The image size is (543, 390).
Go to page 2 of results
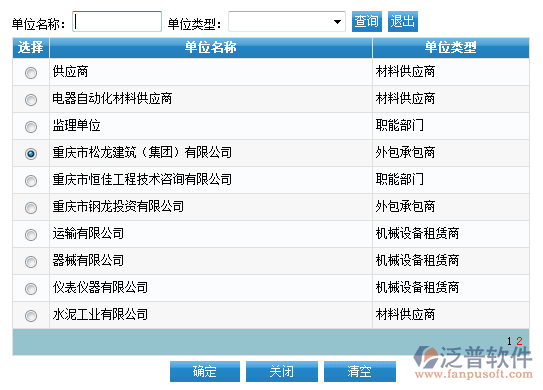519,341
